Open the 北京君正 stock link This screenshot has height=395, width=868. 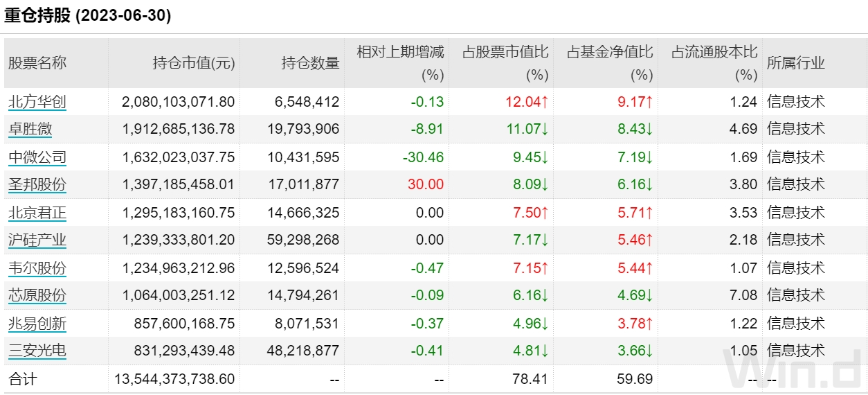pyautogui.click(x=37, y=213)
